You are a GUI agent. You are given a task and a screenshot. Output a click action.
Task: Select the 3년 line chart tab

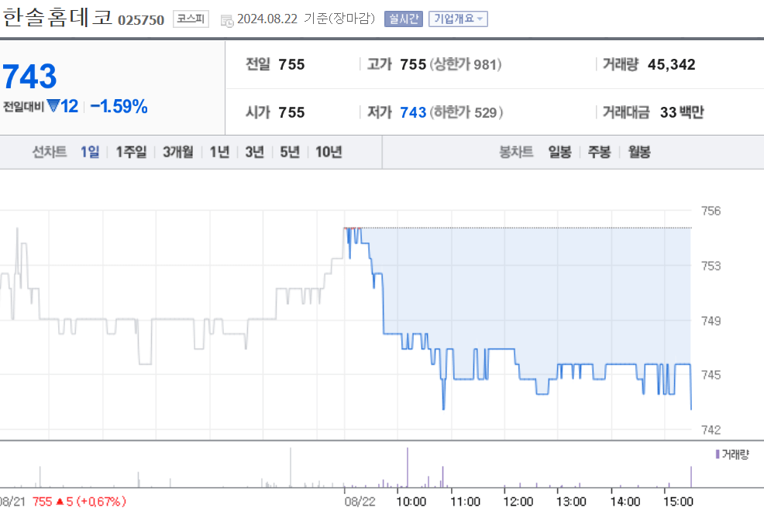tap(254, 152)
